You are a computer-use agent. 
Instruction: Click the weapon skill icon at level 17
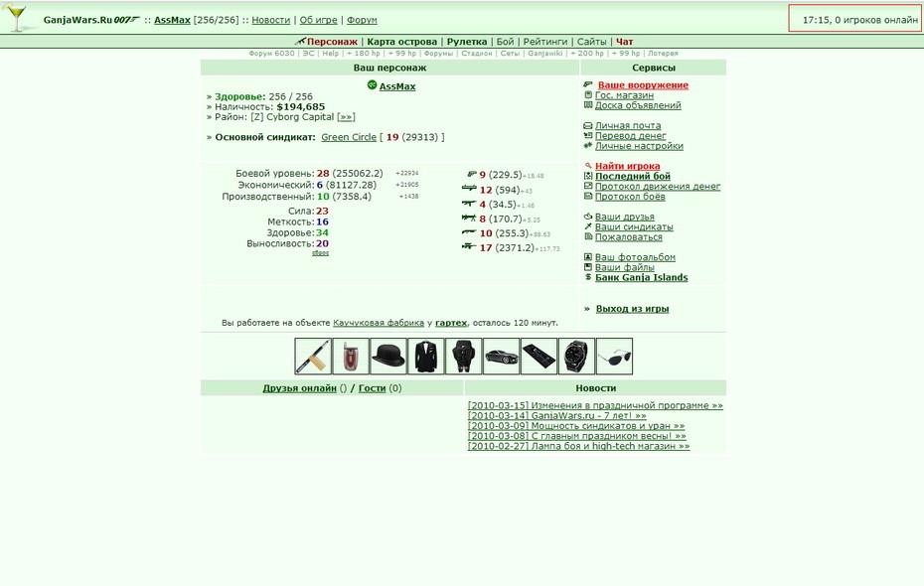tap(469, 246)
